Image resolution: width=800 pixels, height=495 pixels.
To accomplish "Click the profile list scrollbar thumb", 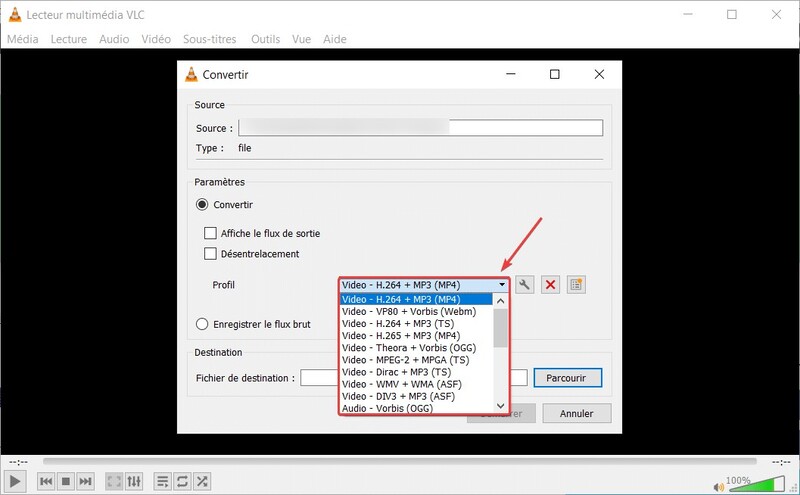I will coord(501,328).
